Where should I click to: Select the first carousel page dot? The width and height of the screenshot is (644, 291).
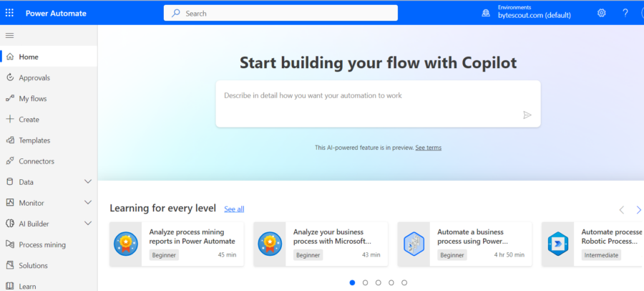coord(352,283)
